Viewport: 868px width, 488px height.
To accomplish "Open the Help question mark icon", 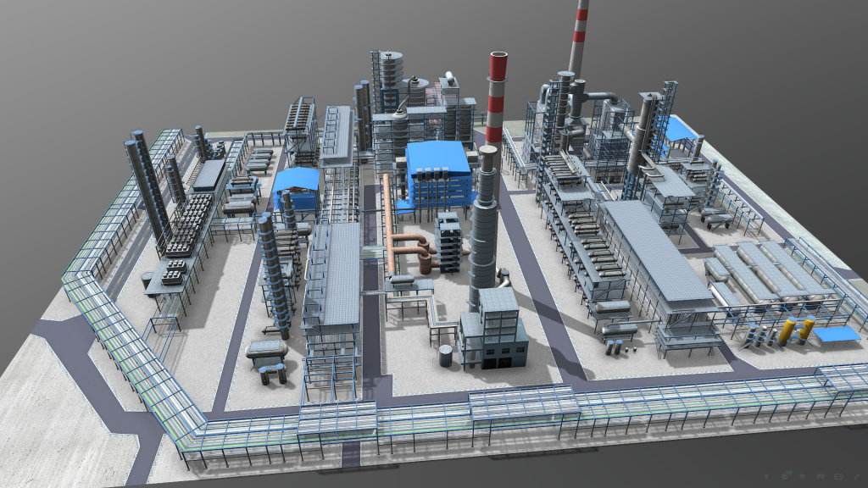I will pyautogui.click(x=766, y=477).
